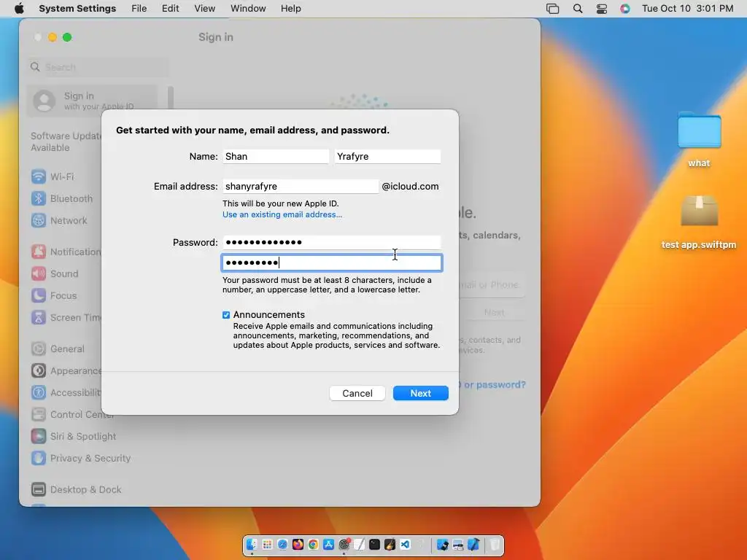The width and height of the screenshot is (747, 560).
Task: Launch GarageBand from the Dock
Action: [x=390, y=544]
